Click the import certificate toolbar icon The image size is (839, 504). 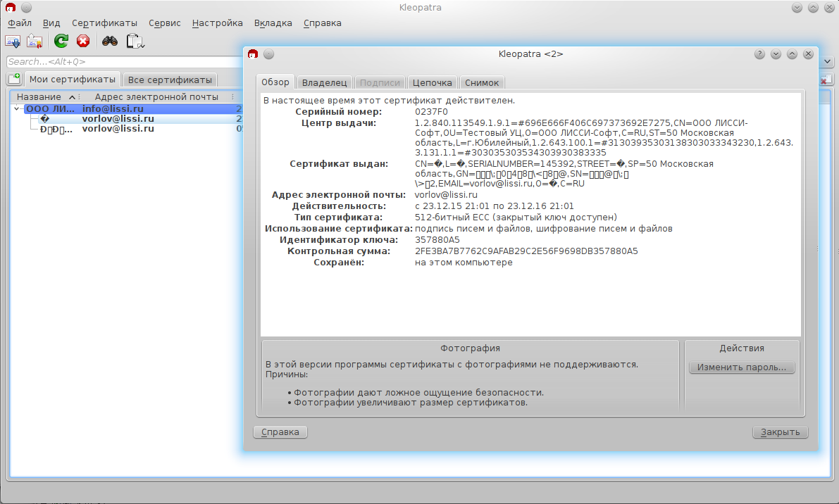13,41
